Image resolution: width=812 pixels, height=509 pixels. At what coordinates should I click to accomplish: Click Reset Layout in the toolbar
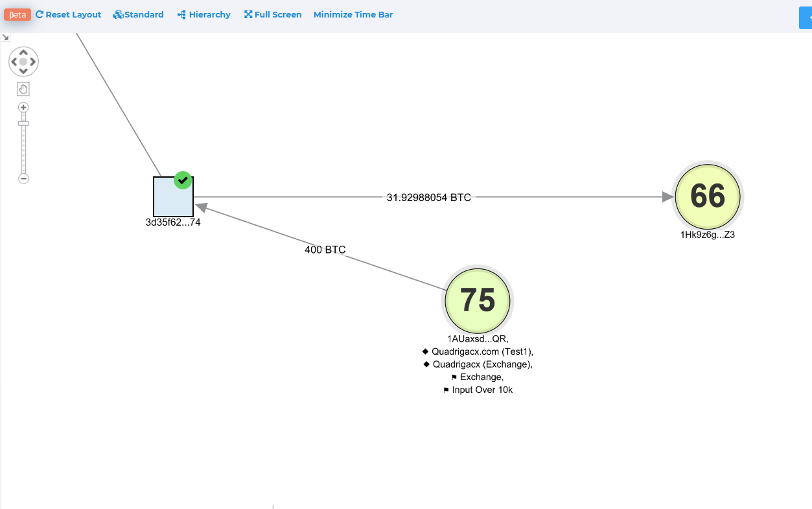click(x=68, y=14)
